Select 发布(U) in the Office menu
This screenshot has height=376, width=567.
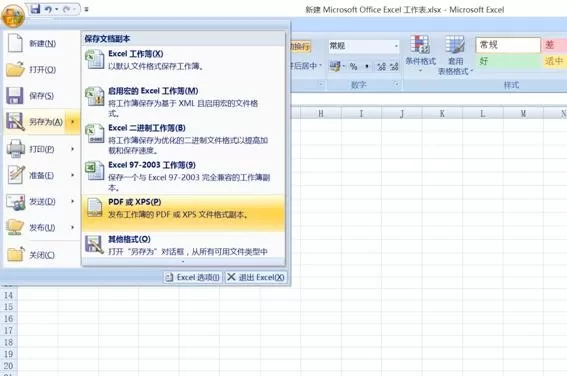pos(42,228)
